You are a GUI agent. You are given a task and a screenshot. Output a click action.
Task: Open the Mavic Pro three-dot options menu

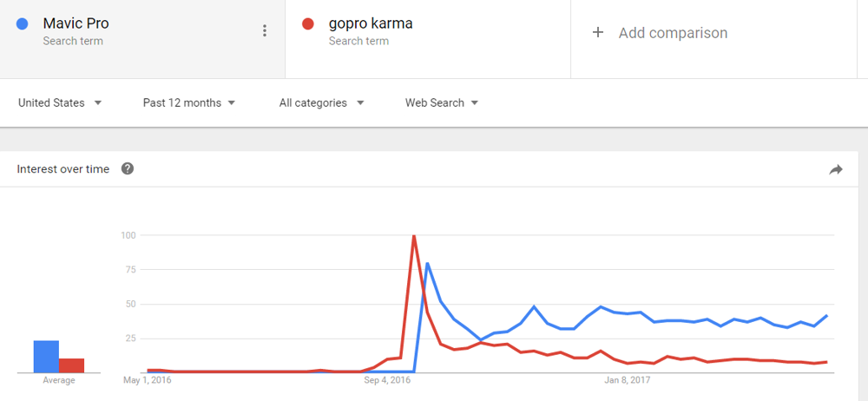(x=265, y=31)
